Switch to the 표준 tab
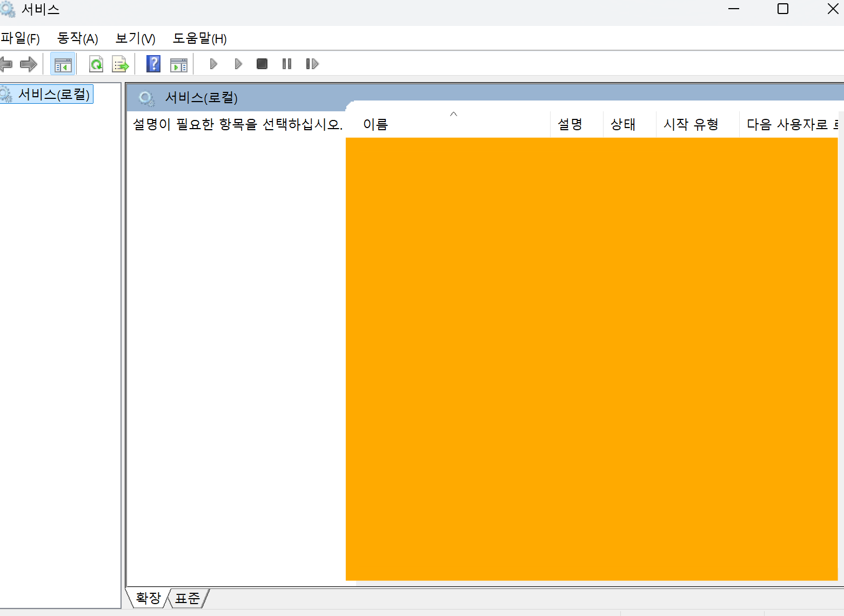This screenshot has height=616, width=844. [x=187, y=598]
